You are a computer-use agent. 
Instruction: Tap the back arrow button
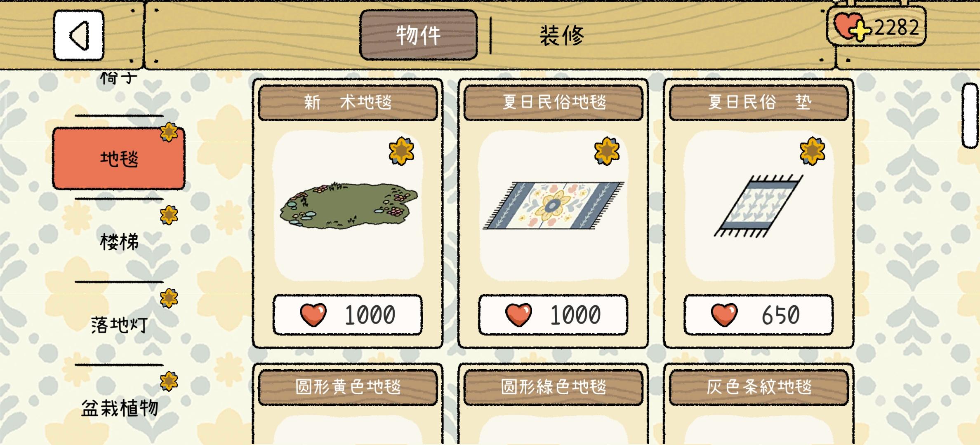tap(78, 35)
